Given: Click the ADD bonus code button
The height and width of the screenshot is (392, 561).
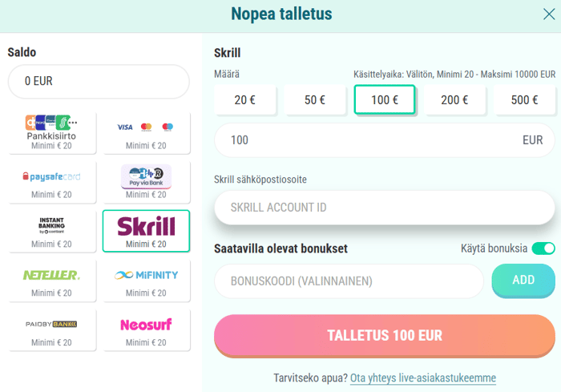Looking at the screenshot, I should [523, 280].
